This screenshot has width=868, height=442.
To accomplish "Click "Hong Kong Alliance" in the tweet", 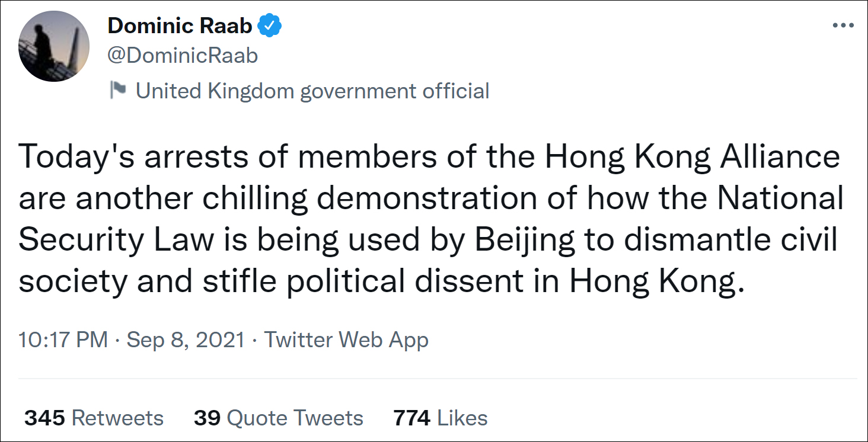I will (693, 158).
